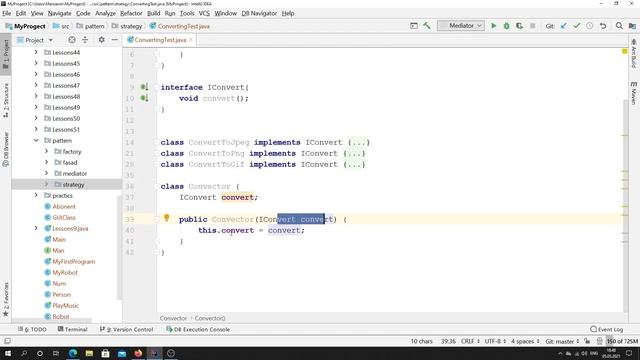Click the implemented-interface gutter icon on line 9

click(x=144, y=87)
